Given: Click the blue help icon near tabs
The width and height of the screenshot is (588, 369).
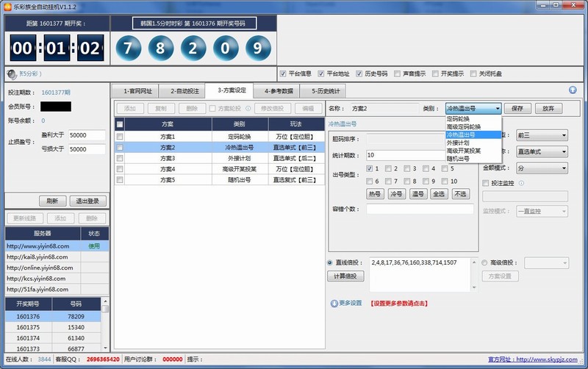Looking at the screenshot, I should 573,90.
